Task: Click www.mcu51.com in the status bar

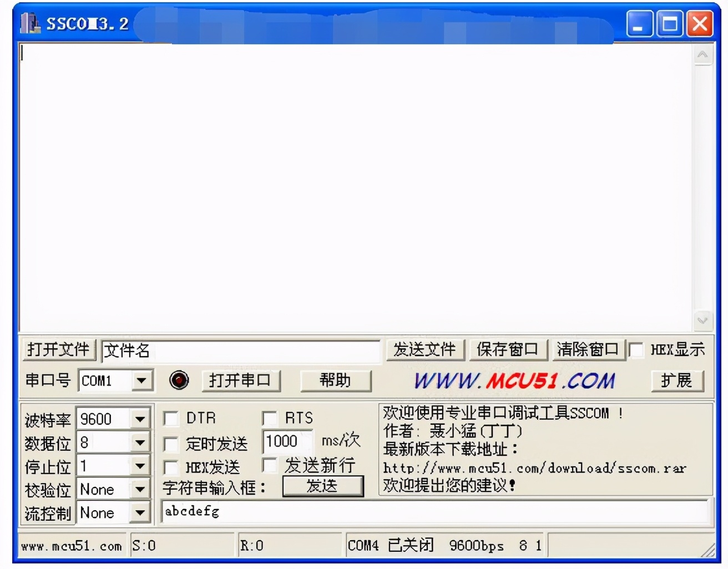Action: click(72, 546)
